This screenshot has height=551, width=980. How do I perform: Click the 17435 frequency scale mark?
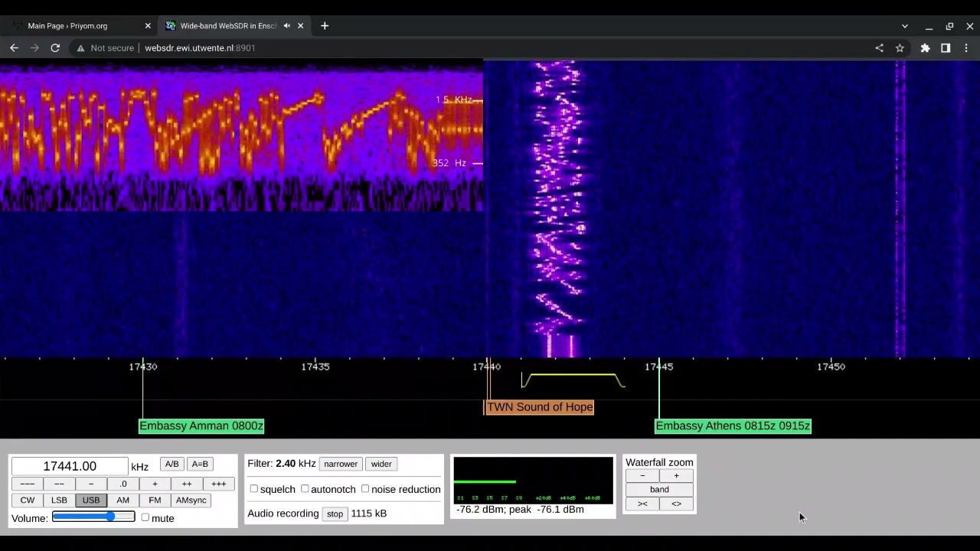315,367
